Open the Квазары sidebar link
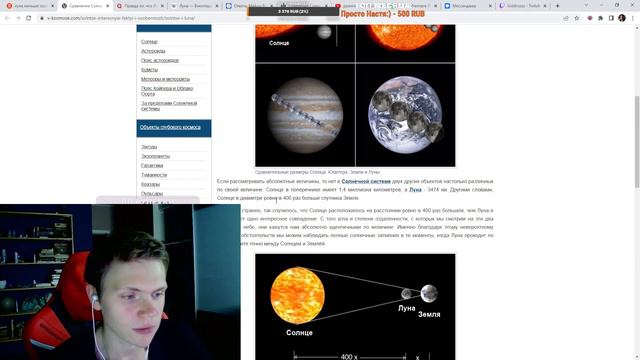Screen dimensions: 640x360 (150, 184)
